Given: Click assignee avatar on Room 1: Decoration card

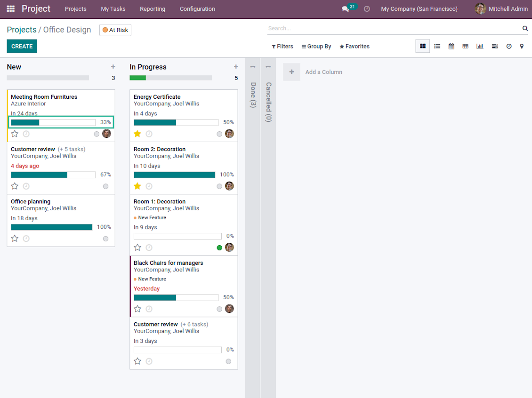Looking at the screenshot, I should 229,247.
